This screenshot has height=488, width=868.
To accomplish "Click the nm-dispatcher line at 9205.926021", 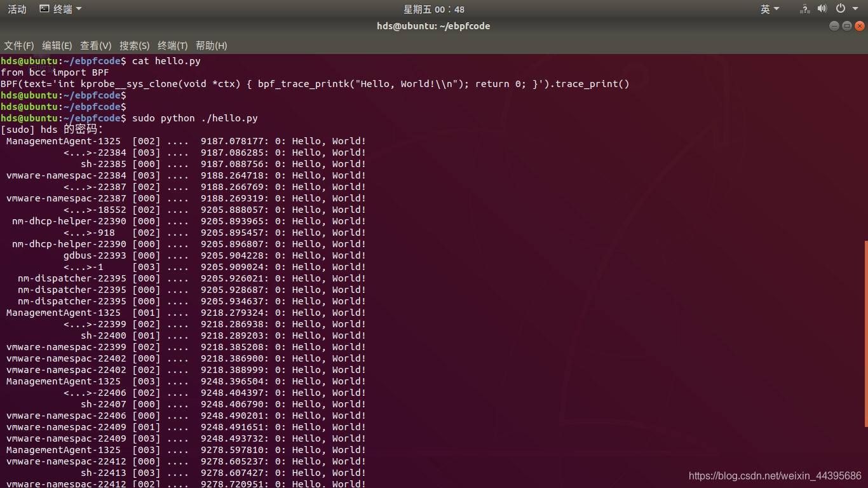I will [x=191, y=278].
